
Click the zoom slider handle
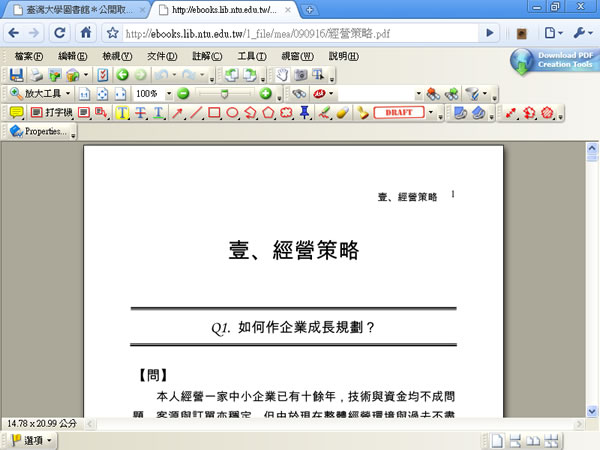point(225,93)
